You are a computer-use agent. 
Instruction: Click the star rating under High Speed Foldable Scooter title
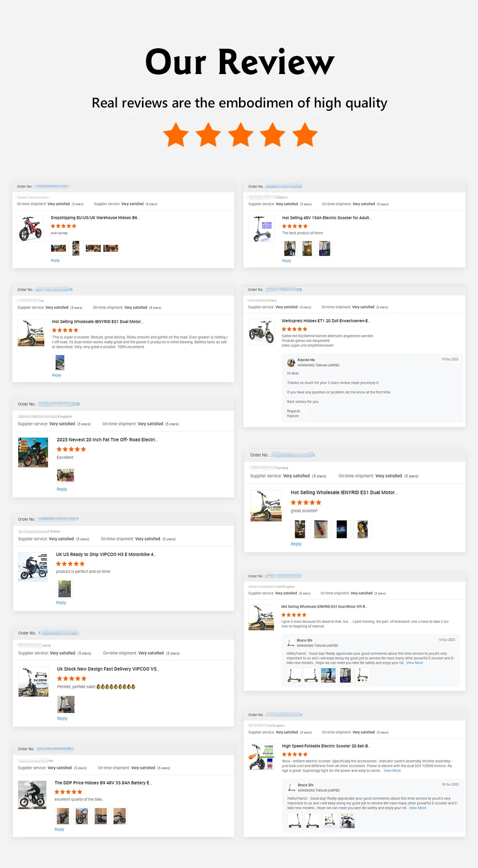pyautogui.click(x=295, y=754)
